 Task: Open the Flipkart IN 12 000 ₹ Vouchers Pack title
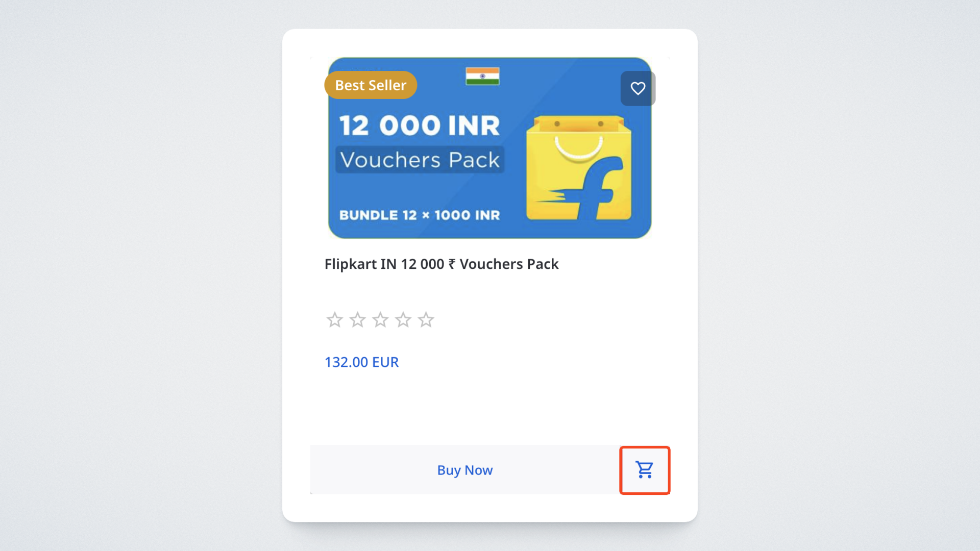[x=442, y=264]
